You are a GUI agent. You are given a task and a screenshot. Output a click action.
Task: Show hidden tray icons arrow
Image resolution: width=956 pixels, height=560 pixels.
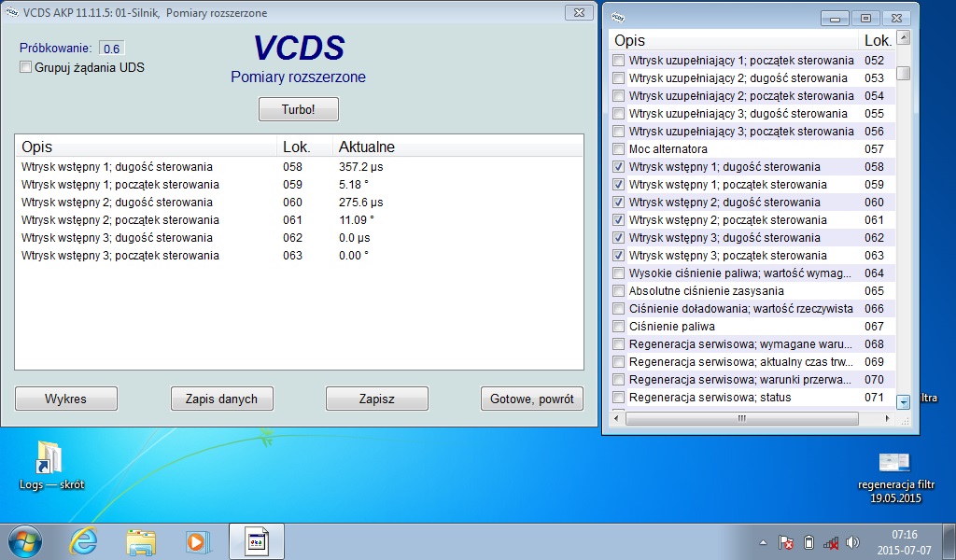(763, 542)
